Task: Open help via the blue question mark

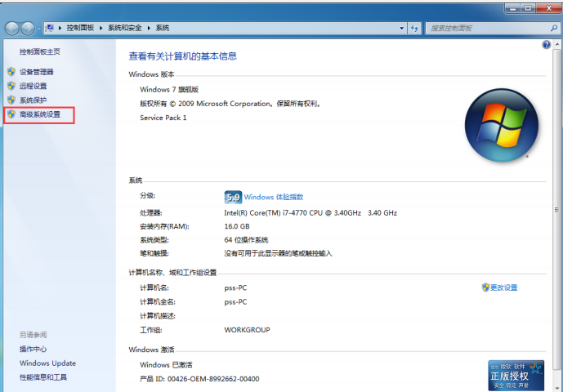Action: (546, 45)
